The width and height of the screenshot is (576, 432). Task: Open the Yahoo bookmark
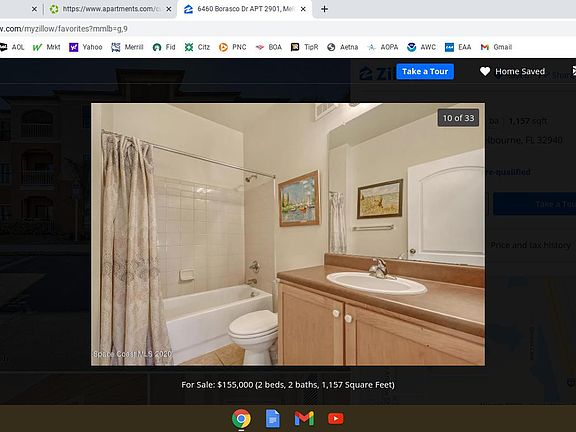point(86,47)
